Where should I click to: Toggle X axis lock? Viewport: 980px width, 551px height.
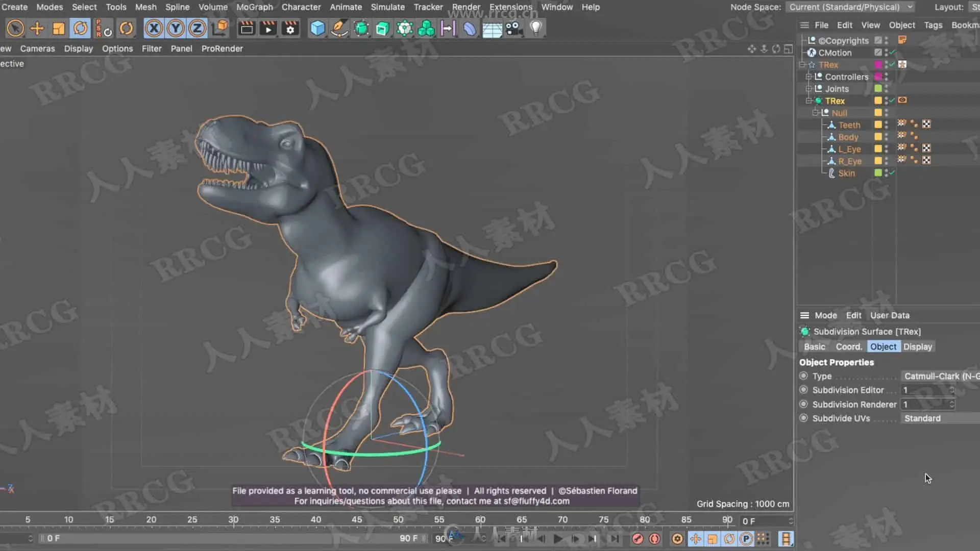154,28
